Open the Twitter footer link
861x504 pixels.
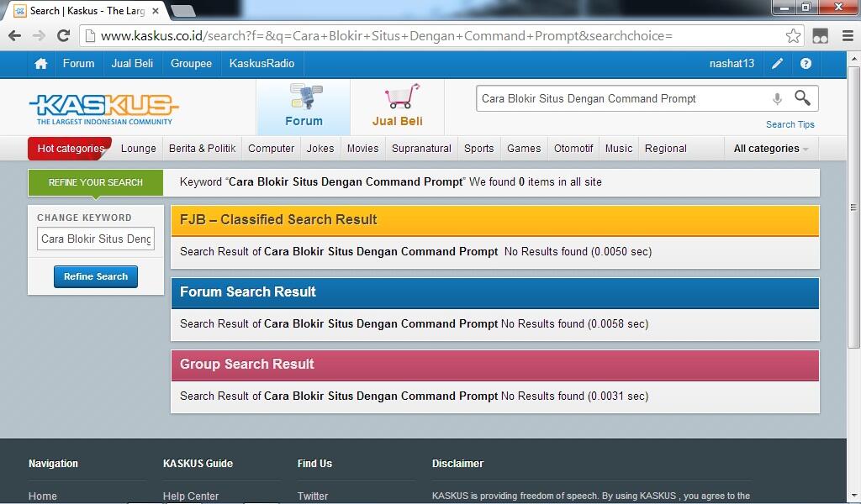[x=313, y=496]
